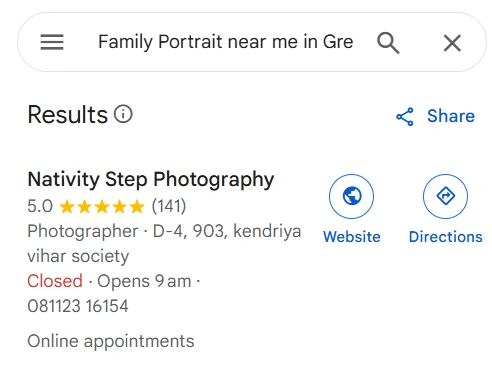This screenshot has width=492, height=366.
Task: Clear the search with X icon
Action: [x=452, y=43]
